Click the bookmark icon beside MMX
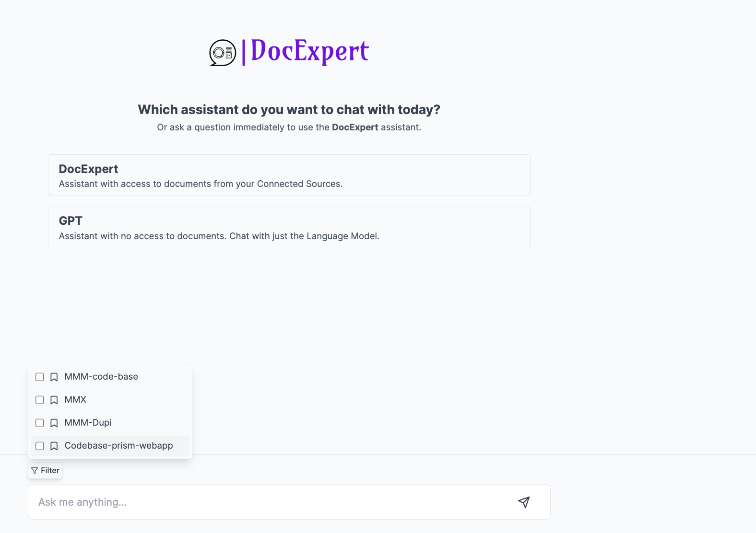 (x=54, y=400)
